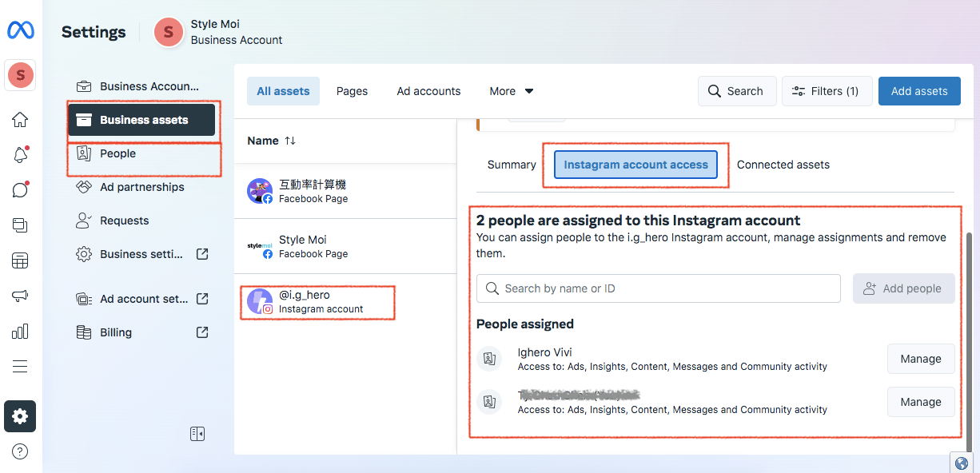Screen dimensions: 980x473
Task: Click Manage for the blurred-name person
Action: pyautogui.click(x=921, y=402)
